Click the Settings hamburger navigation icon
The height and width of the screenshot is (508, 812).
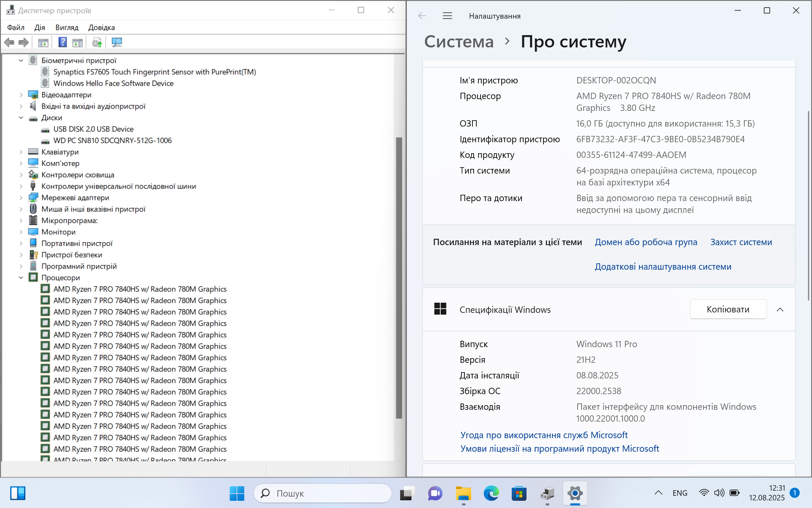coord(447,16)
